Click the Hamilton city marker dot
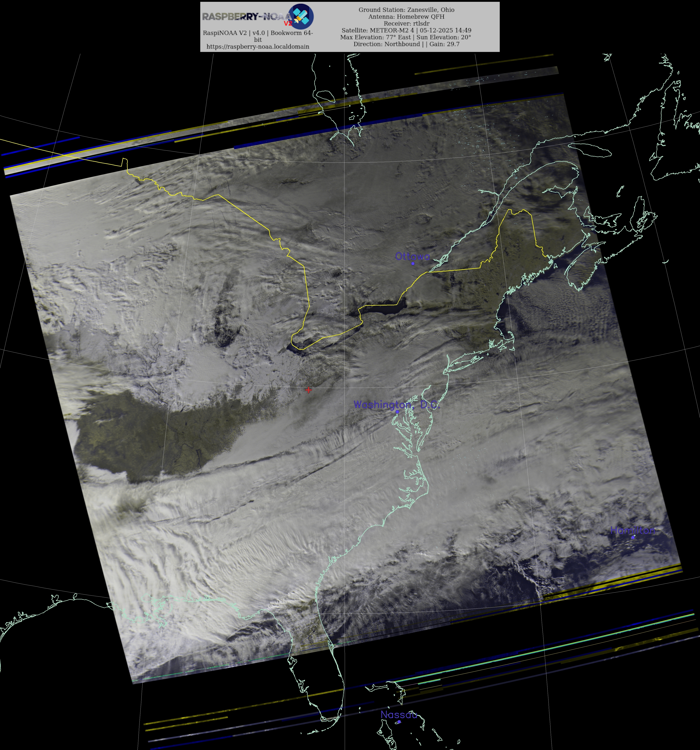Screen dimensions: 700x750 tap(633, 537)
